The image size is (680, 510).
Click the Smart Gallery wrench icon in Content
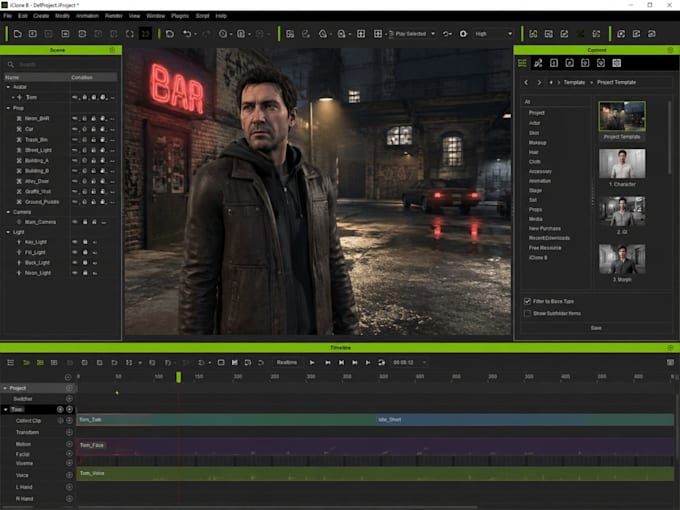tap(538, 63)
